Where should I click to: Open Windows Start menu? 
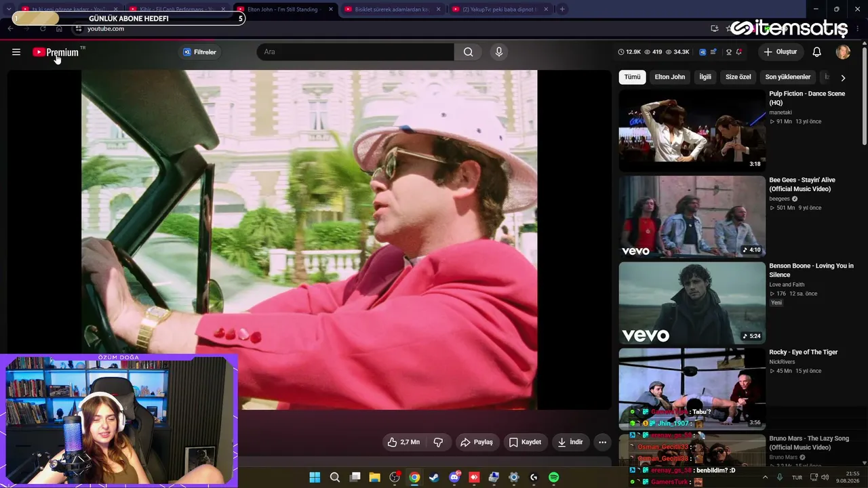click(315, 477)
